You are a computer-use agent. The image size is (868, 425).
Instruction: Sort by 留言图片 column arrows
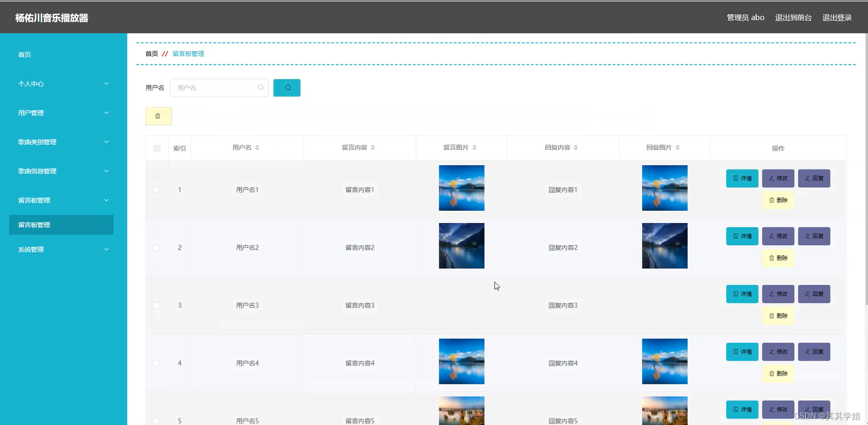475,147
